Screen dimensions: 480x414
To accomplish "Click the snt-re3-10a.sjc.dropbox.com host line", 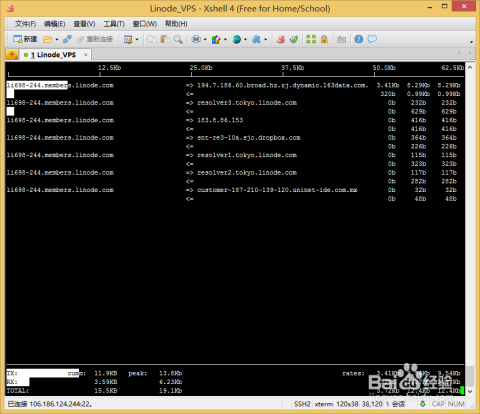I will [x=249, y=138].
